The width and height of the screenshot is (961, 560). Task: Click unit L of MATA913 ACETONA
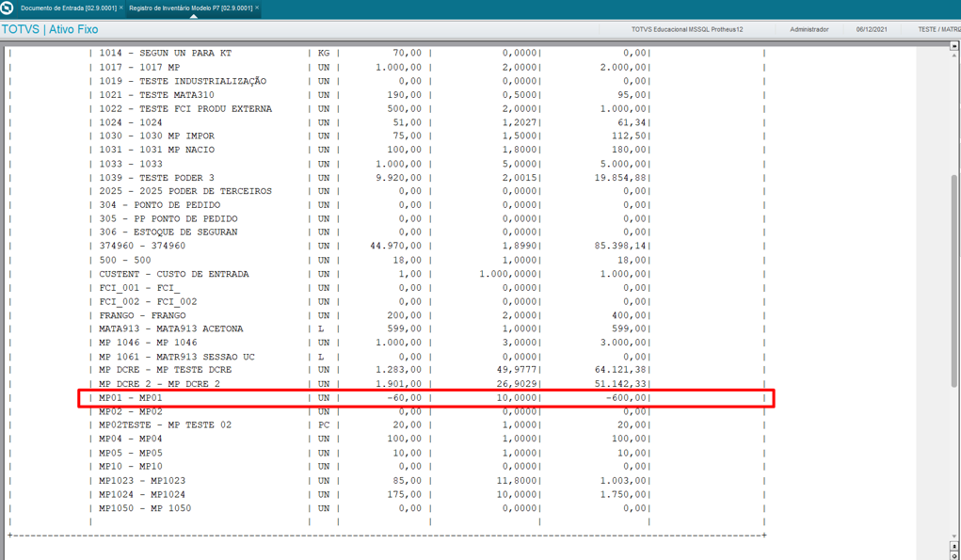click(321, 329)
